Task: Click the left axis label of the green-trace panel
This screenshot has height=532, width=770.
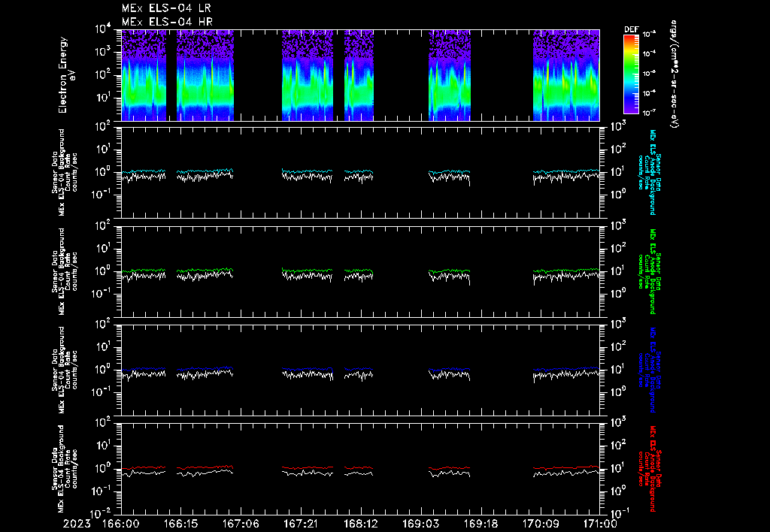Action: tap(65, 271)
